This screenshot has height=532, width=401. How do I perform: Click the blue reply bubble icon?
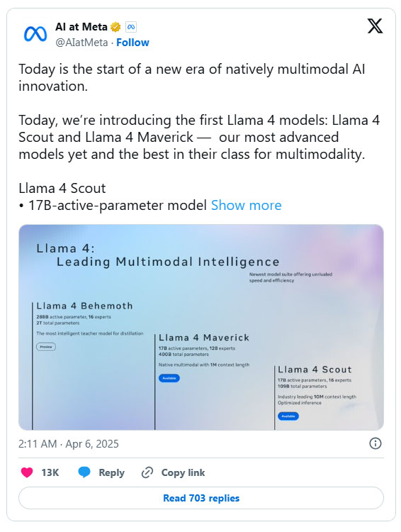tap(84, 472)
